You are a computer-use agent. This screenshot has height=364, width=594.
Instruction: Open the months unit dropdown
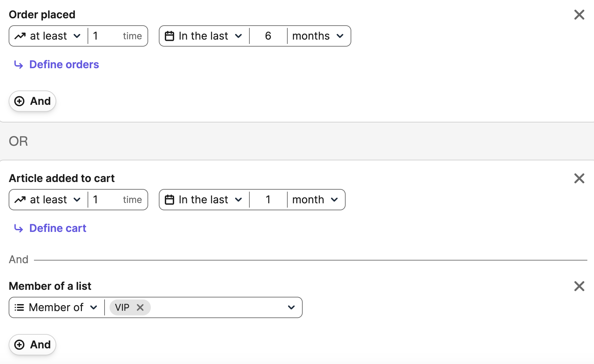[318, 36]
